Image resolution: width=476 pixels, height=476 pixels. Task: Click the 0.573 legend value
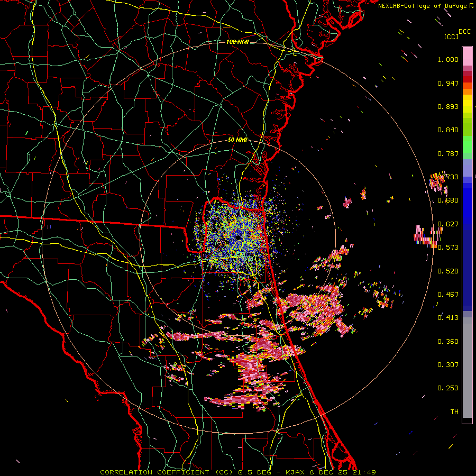pyautogui.click(x=448, y=248)
